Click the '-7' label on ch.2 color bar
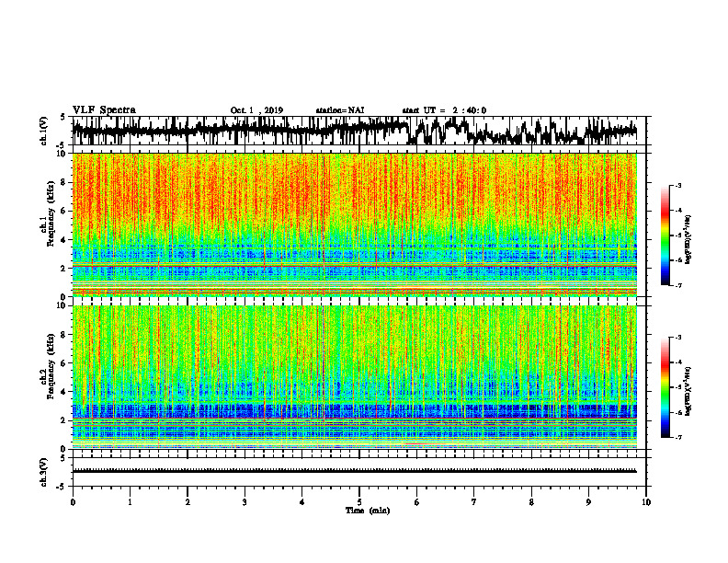This screenshot has height=563, width=728. 677,437
